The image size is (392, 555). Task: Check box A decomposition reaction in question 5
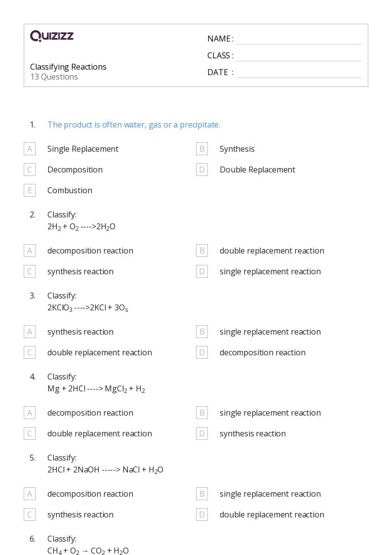[x=30, y=494]
